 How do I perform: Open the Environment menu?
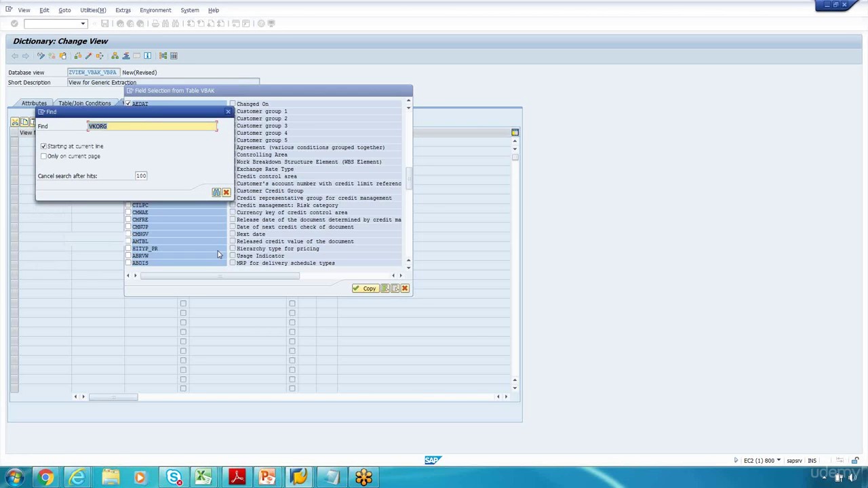pyautogui.click(x=155, y=10)
